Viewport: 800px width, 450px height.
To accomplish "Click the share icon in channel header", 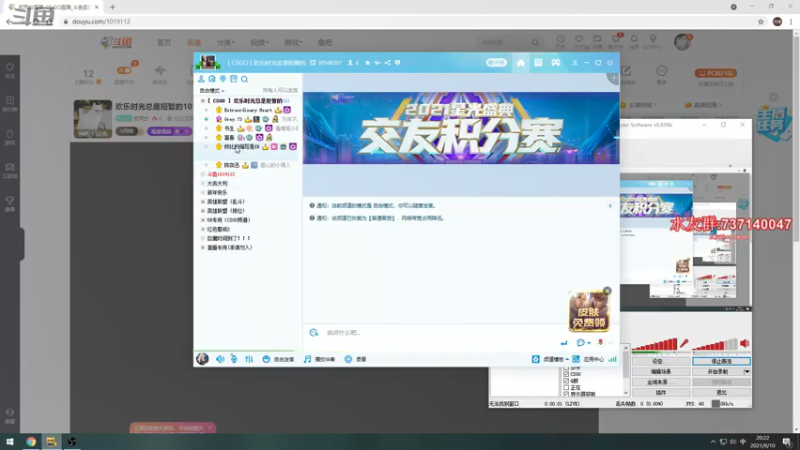I will [x=388, y=63].
